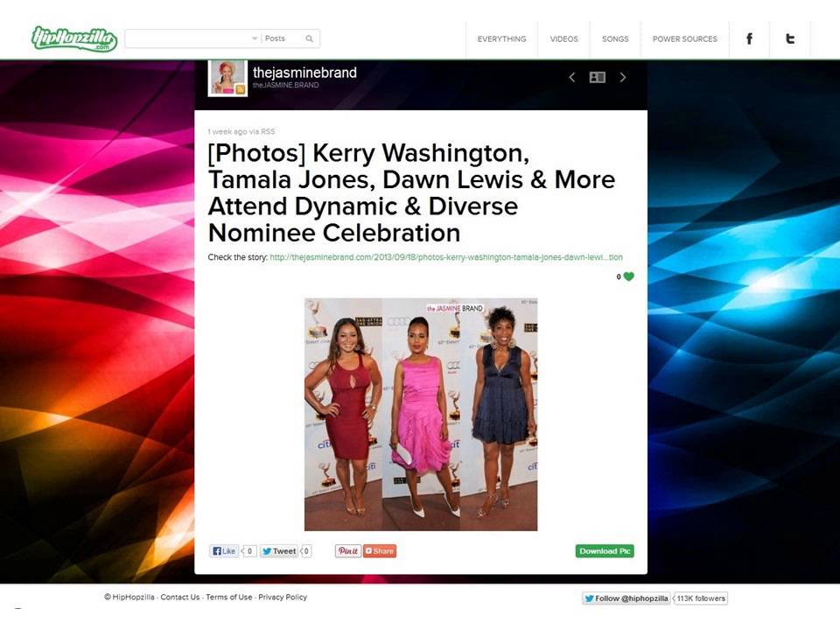840x630 pixels.
Task: Open the Power Sources menu item
Action: (x=684, y=39)
